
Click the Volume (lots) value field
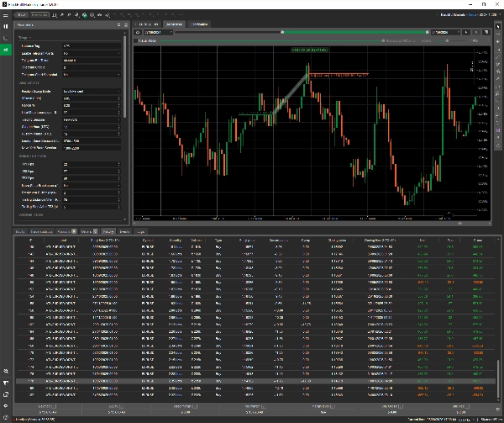(x=89, y=98)
